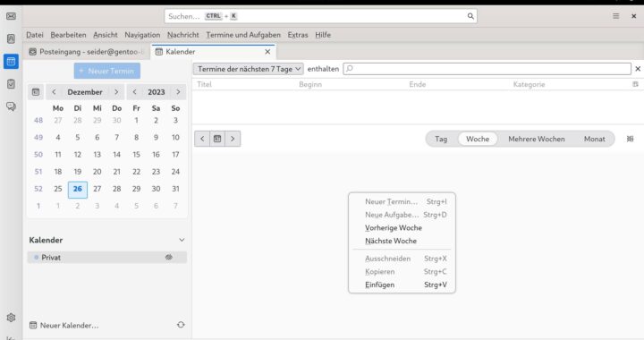Click the search magnifier icon
This screenshot has width=644, height=340.
[x=470, y=16]
